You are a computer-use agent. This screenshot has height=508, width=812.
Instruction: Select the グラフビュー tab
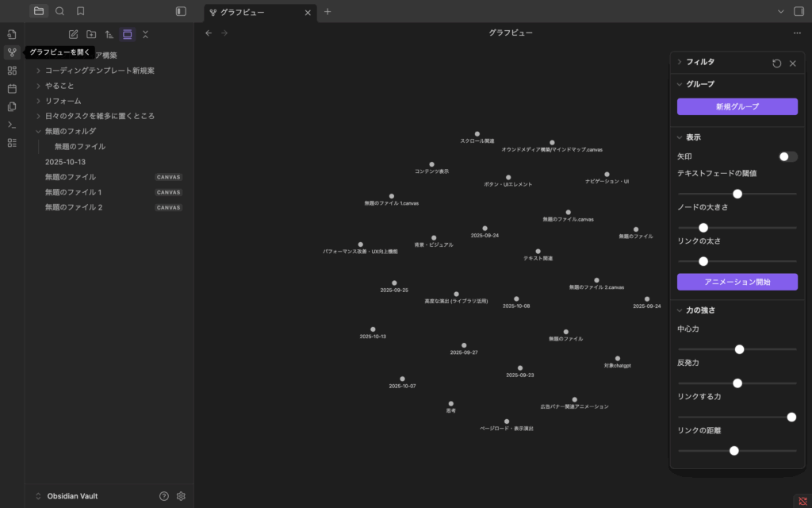254,12
